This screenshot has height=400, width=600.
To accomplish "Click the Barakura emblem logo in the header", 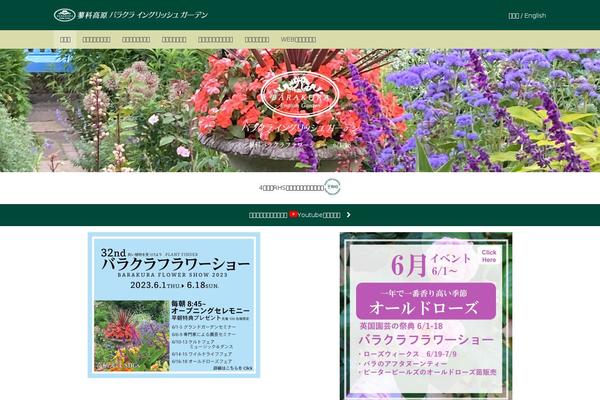I will [64, 15].
